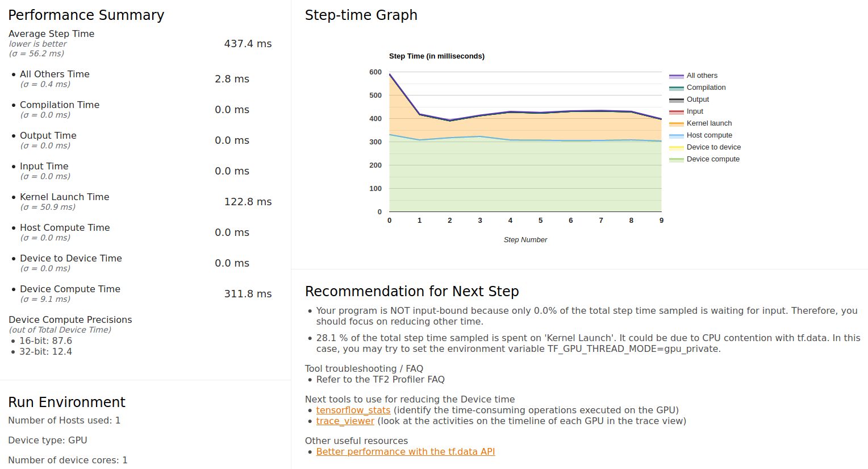The width and height of the screenshot is (868, 469).
Task: Click the Kernel Launch Time entry
Action: coord(65,197)
